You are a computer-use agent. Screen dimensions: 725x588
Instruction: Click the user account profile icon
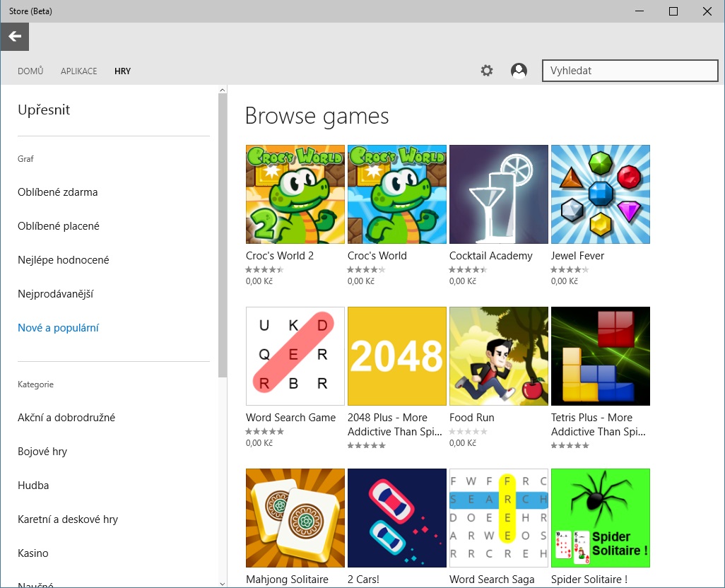point(519,70)
